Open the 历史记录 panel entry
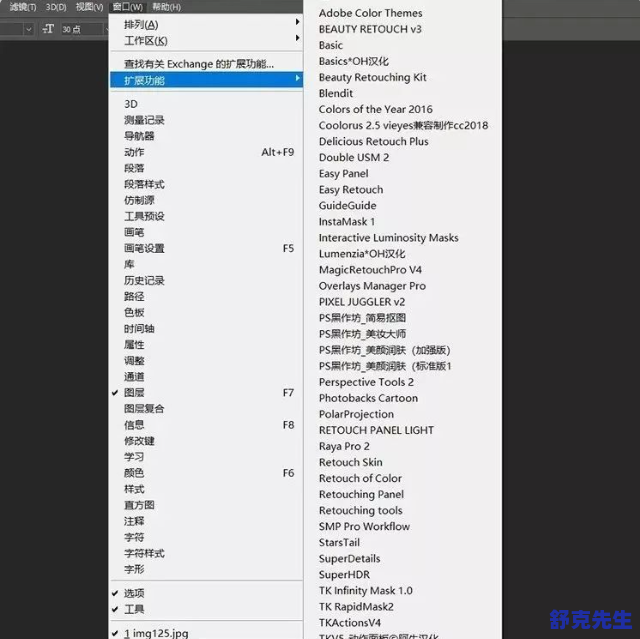 pyautogui.click(x=144, y=280)
